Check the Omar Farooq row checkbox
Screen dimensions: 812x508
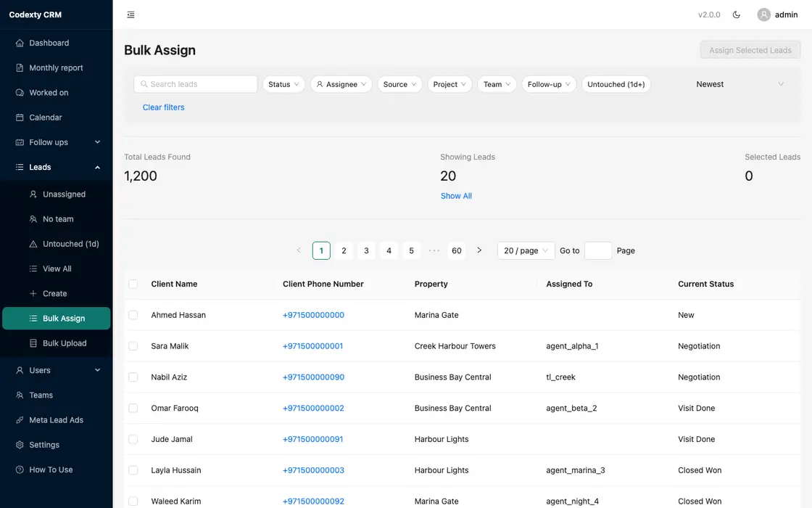[x=133, y=409]
